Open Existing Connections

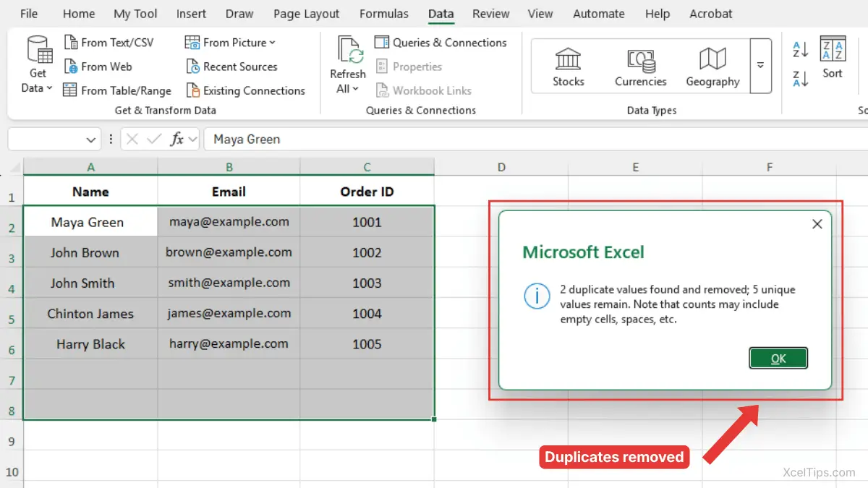point(245,90)
